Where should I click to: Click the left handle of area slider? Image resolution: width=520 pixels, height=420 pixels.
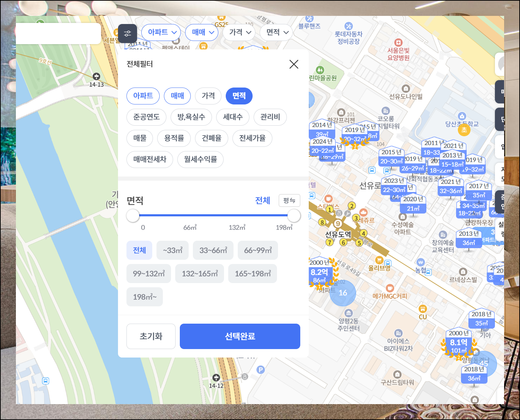[133, 216]
